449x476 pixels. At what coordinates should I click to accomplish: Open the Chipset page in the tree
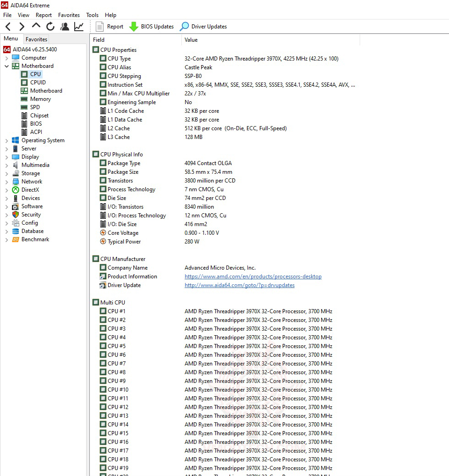pos(39,116)
